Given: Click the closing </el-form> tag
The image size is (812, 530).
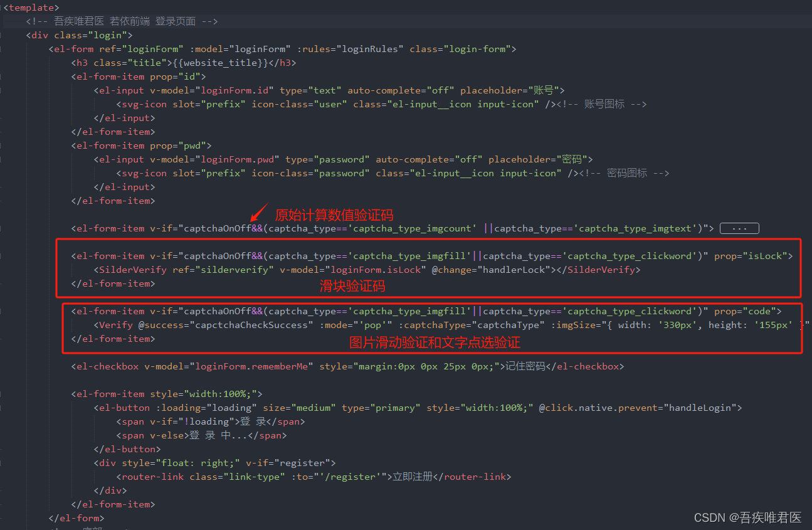Looking at the screenshot, I should (x=76, y=518).
